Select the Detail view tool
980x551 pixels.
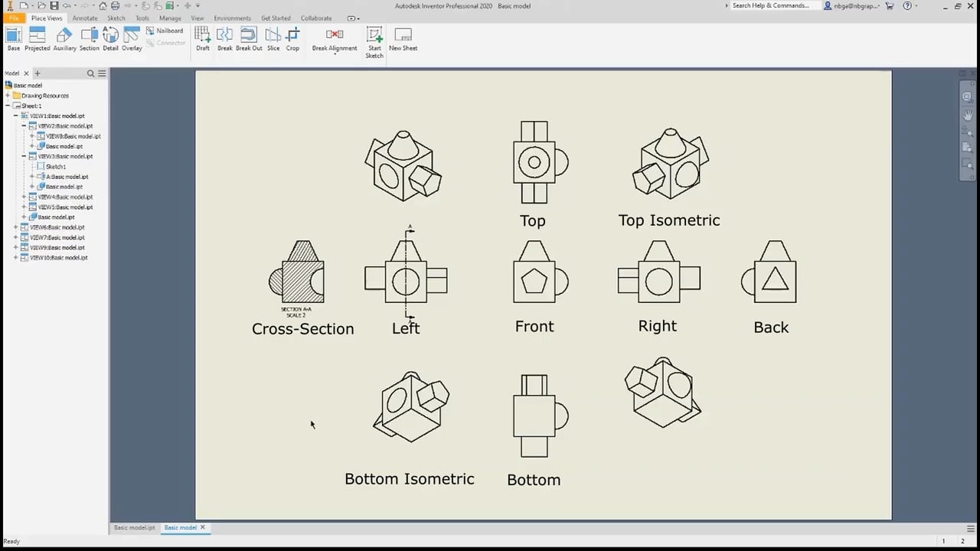[110, 39]
